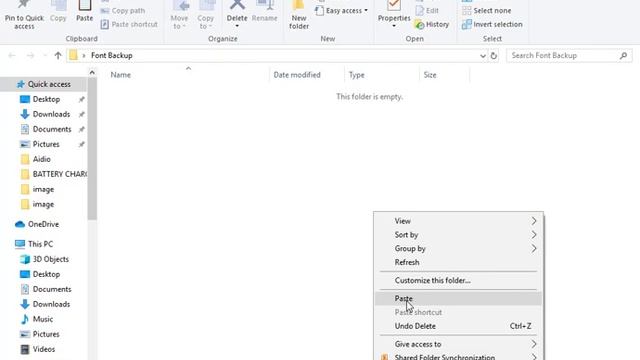This screenshot has width=640, height=360.
Task: Open pinned Documents under Quick access
Action: coord(52,129)
